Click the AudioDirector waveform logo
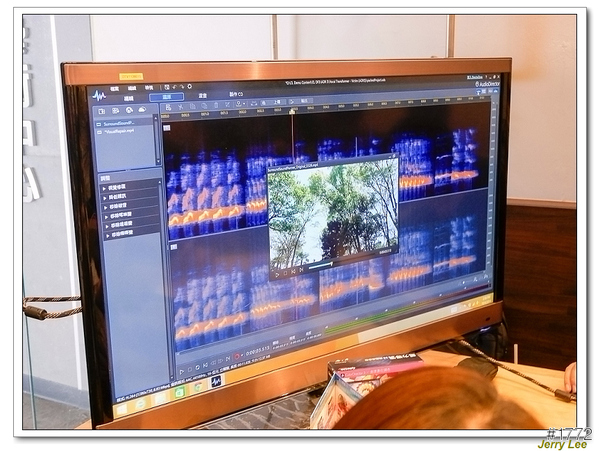The image size is (600, 451). click(x=99, y=95)
